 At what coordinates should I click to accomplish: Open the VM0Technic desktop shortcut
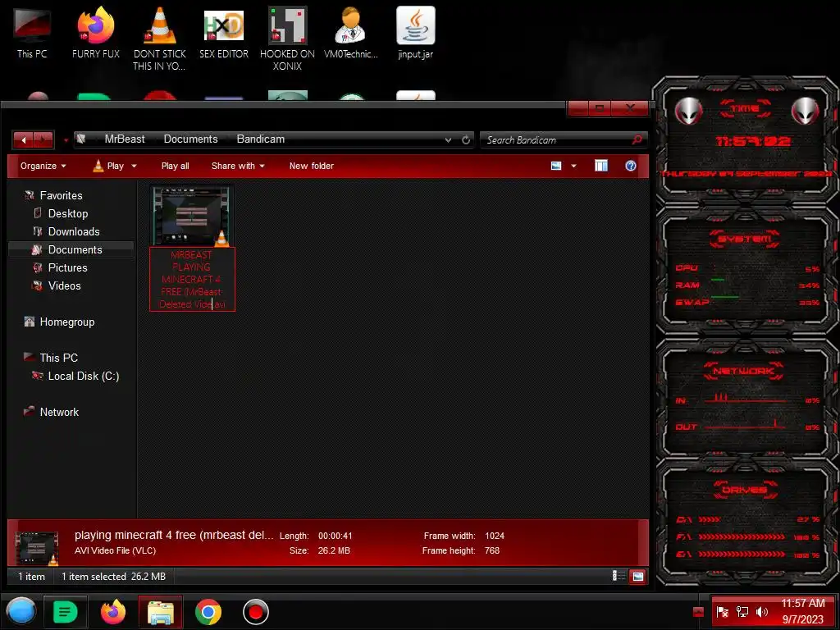pyautogui.click(x=351, y=32)
